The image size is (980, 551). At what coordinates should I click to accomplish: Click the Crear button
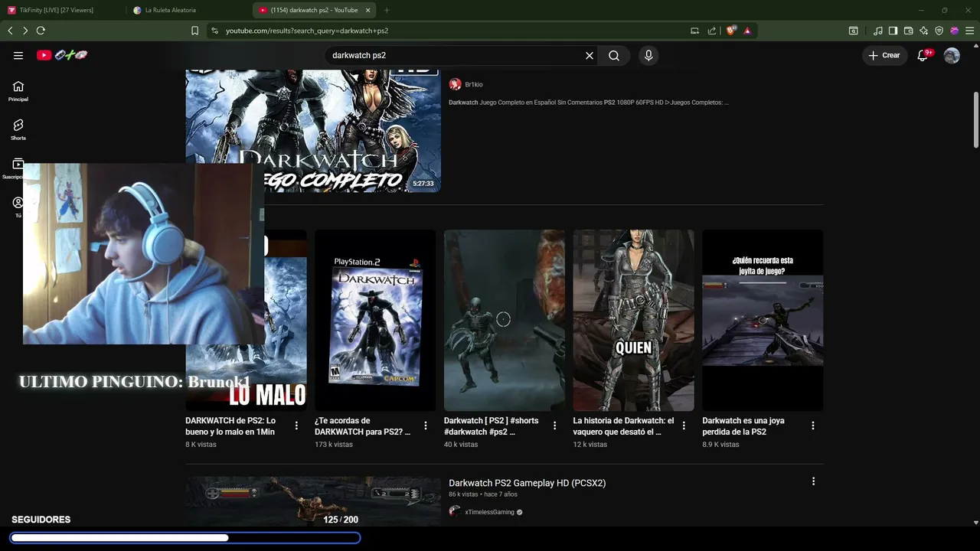point(884,55)
